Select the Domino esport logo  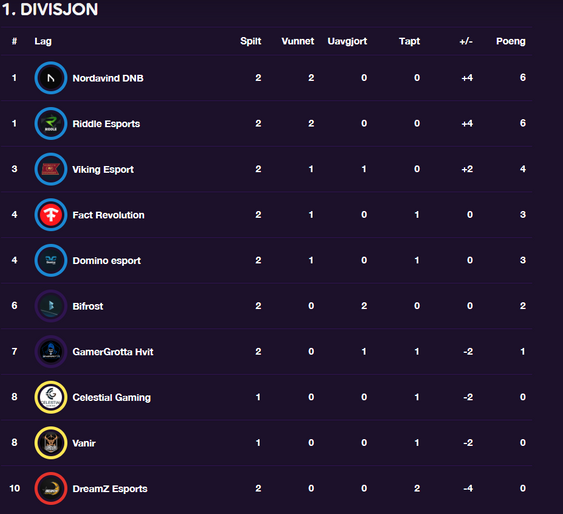pyautogui.click(x=51, y=260)
